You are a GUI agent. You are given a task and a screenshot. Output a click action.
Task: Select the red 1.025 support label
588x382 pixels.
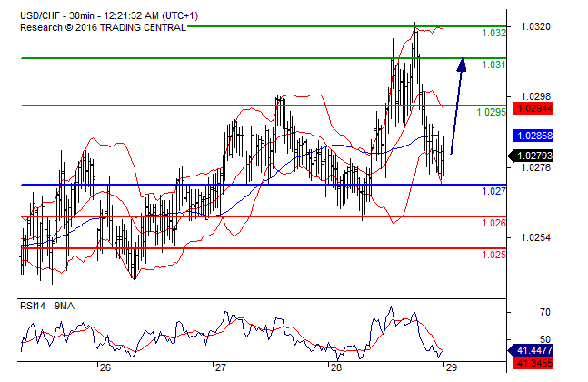pos(493,256)
